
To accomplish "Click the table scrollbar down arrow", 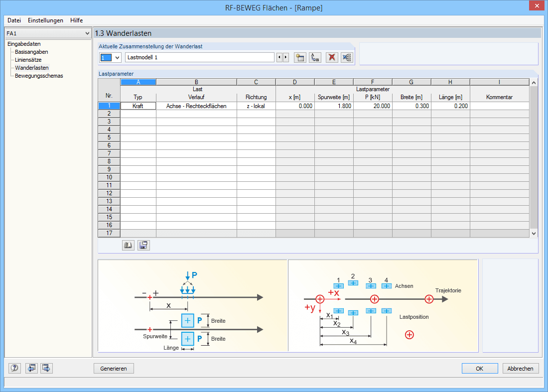I will pyautogui.click(x=534, y=234).
